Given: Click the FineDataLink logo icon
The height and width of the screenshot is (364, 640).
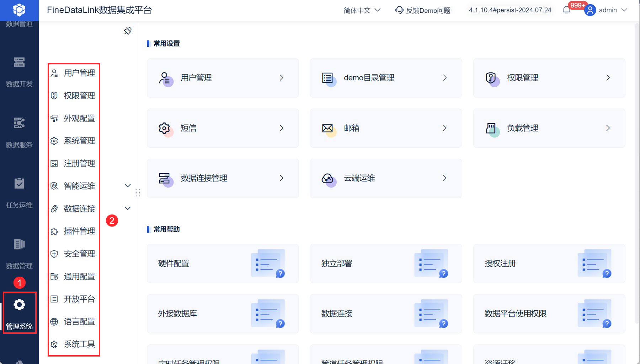Looking at the screenshot, I should [19, 10].
